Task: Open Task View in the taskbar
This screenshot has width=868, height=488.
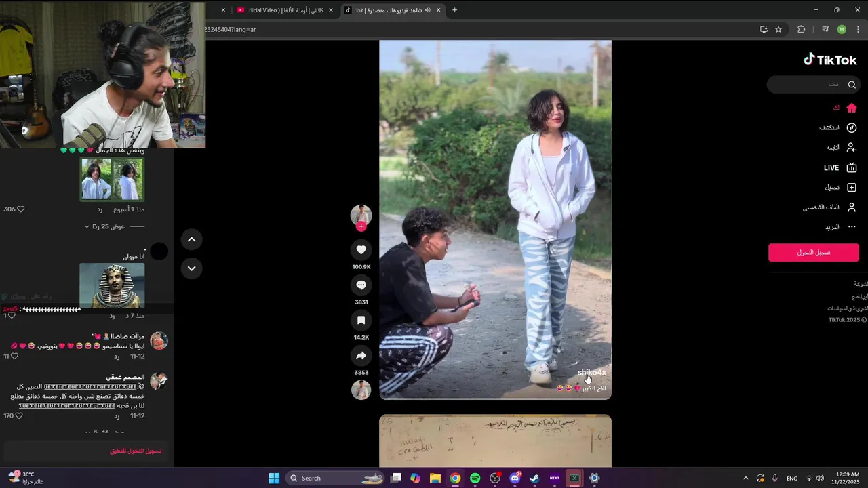Action: (396, 478)
